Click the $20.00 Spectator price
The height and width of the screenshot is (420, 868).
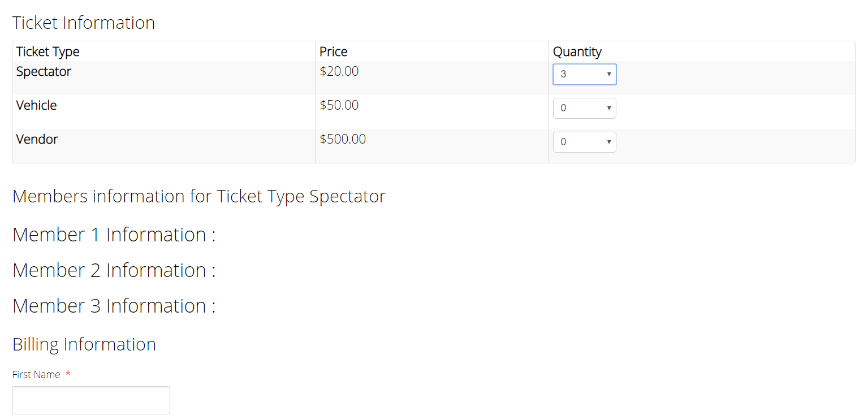coord(339,72)
